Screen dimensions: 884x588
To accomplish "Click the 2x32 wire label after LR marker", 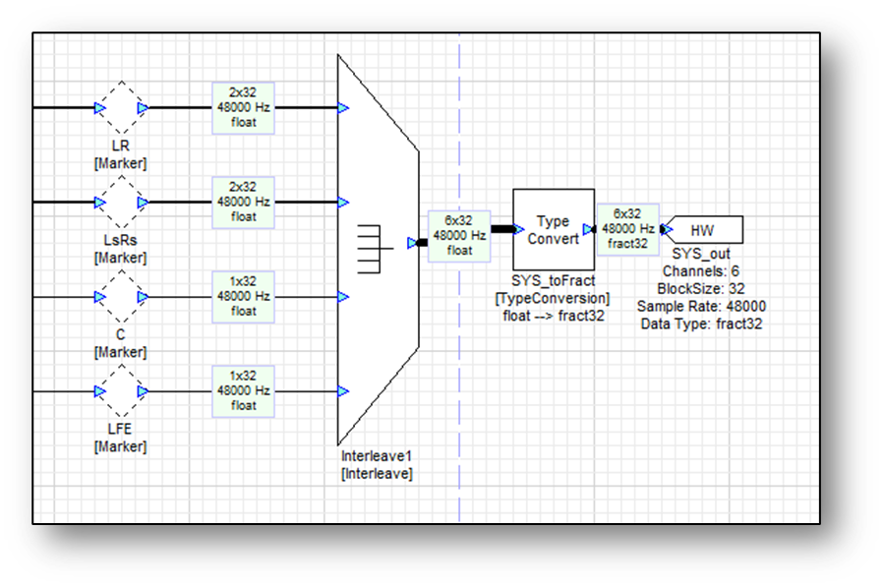I will click(243, 108).
